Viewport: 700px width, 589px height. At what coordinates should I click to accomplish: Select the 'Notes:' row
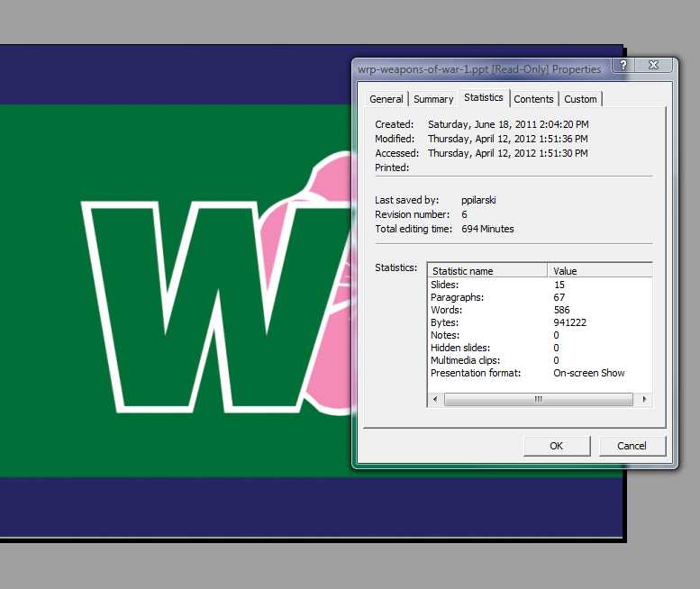(x=541, y=335)
